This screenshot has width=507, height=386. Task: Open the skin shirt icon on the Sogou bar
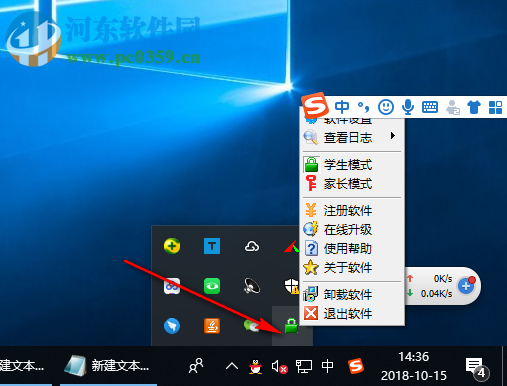coord(474,107)
